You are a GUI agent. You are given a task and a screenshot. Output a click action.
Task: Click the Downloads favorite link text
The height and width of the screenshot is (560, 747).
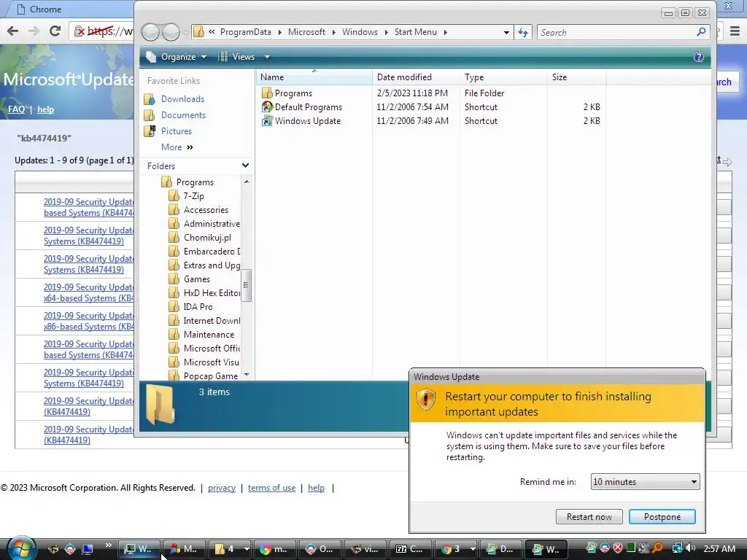point(182,99)
